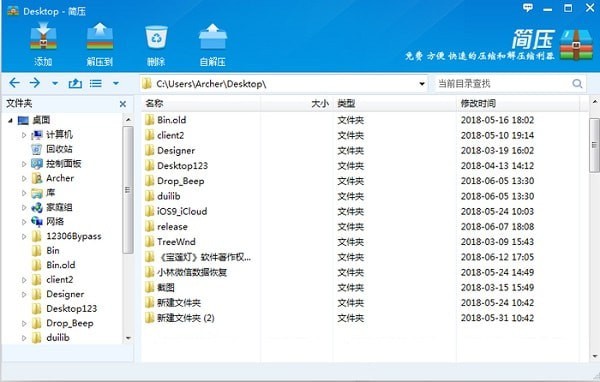Screen dimensions: 600x382
Task: Select the Bin.old folder icon in list
Action: click(x=149, y=120)
